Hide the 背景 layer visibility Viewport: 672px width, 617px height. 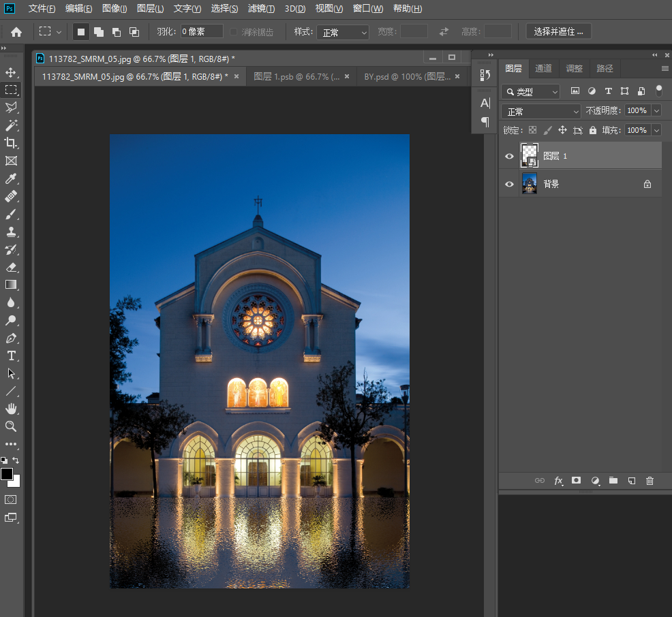pos(509,184)
